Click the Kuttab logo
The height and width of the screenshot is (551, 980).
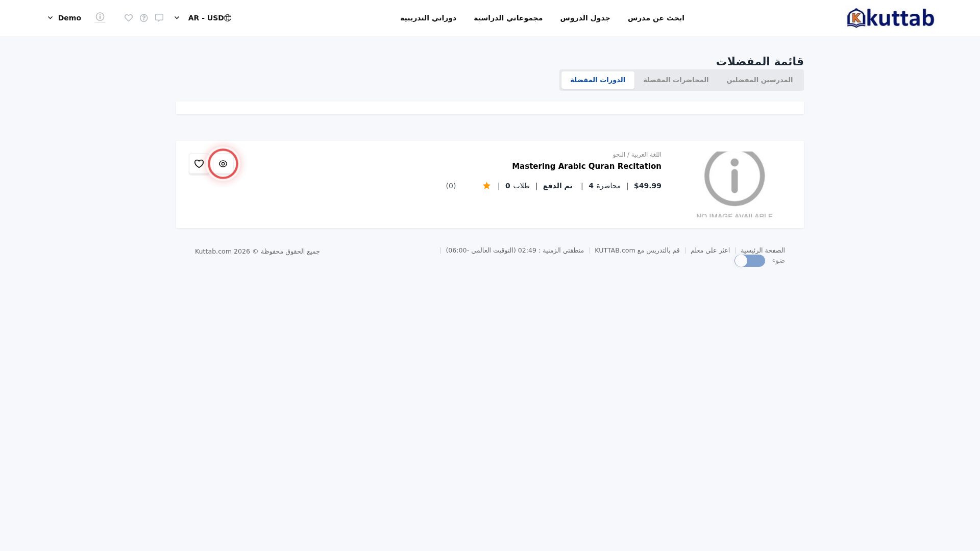pos(890,18)
